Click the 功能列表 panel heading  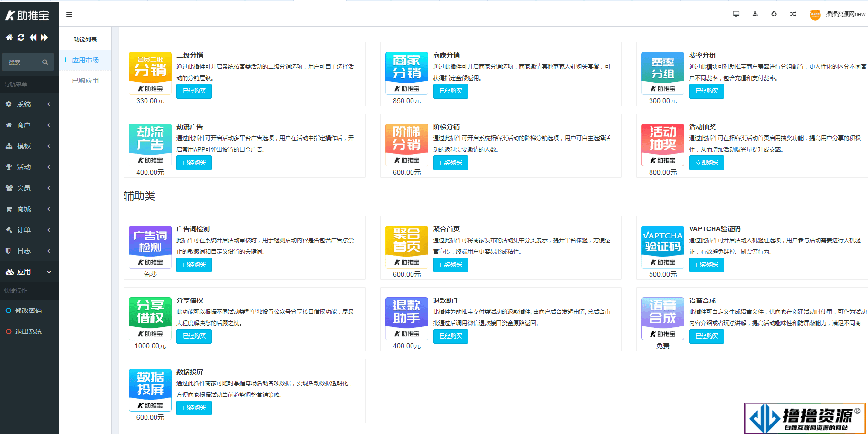[x=85, y=40]
